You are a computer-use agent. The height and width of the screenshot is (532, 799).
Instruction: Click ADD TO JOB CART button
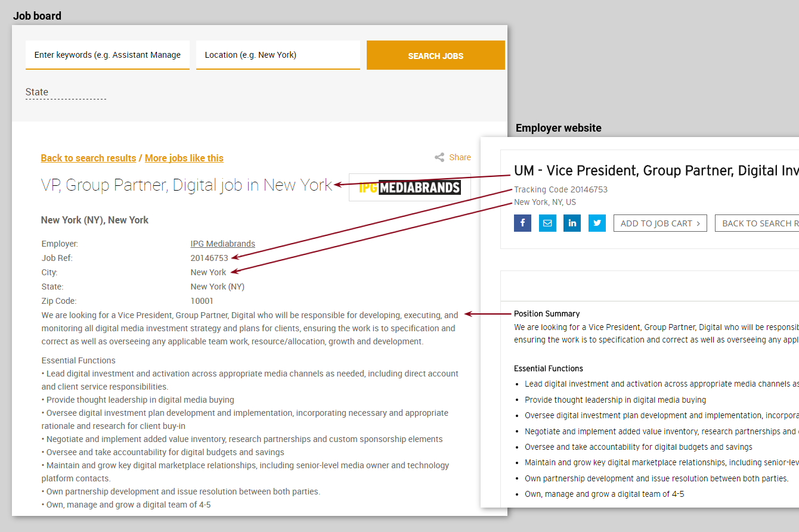pos(660,223)
